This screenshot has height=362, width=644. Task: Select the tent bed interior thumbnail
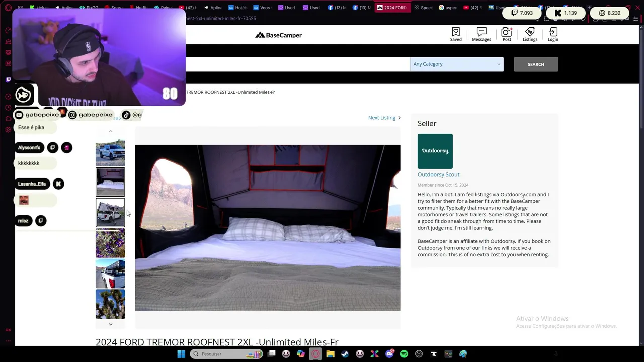tap(110, 182)
